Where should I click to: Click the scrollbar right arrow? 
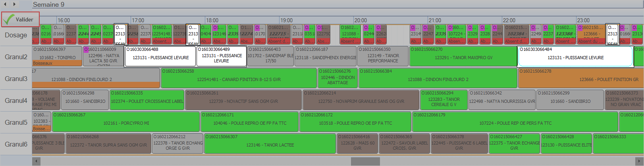click(640, 161)
